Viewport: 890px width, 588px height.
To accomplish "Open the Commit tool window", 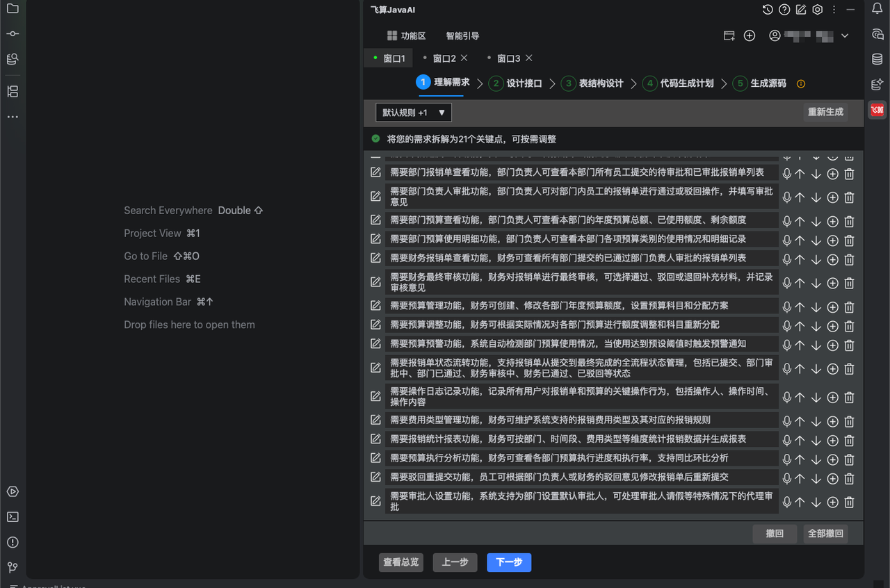I will pos(13,34).
